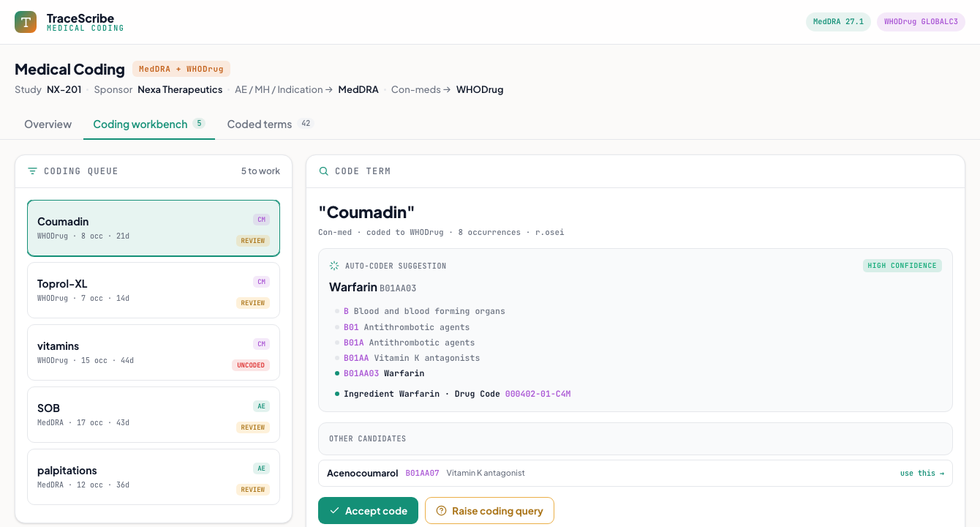
Task: Click the Warfarin B01AA03 suggestion heading
Action: coord(373,288)
